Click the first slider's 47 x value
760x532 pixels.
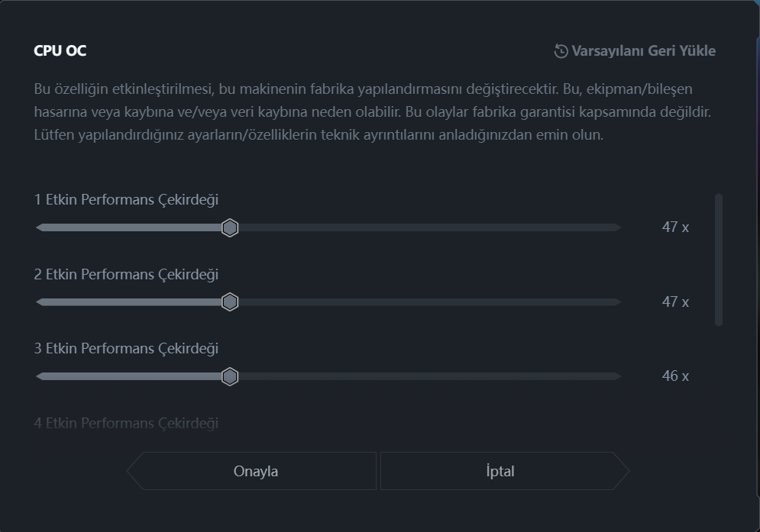(x=675, y=227)
